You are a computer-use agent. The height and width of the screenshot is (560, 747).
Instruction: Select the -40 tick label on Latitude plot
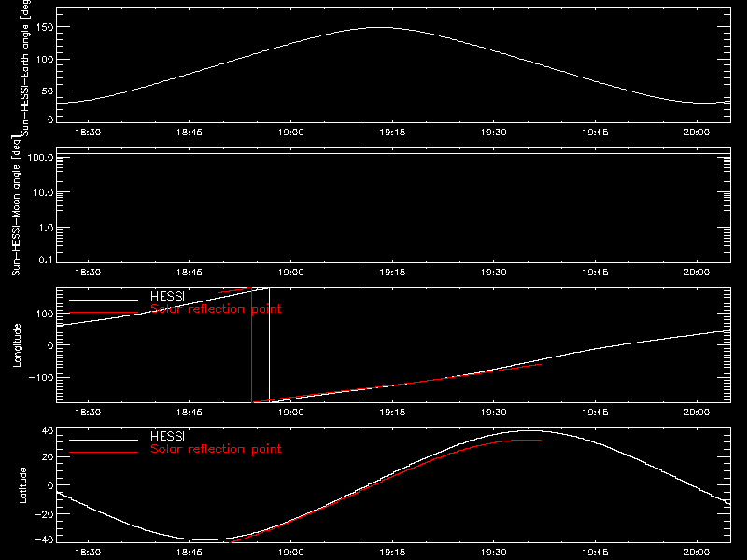coord(44,539)
